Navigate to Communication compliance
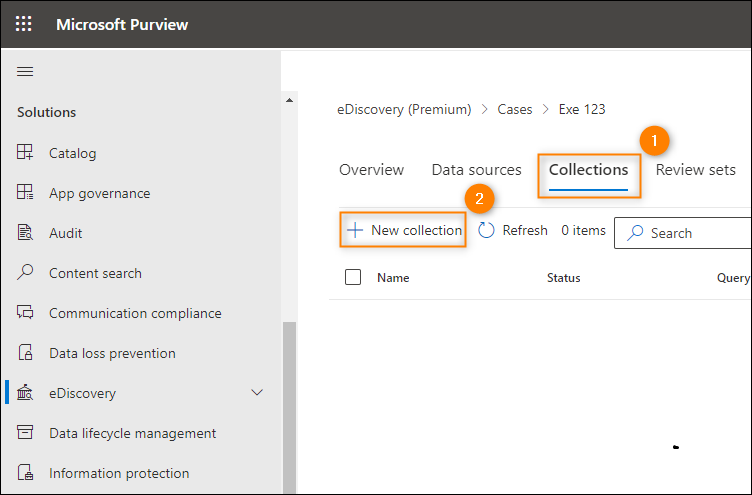The width and height of the screenshot is (752, 495). click(x=135, y=313)
